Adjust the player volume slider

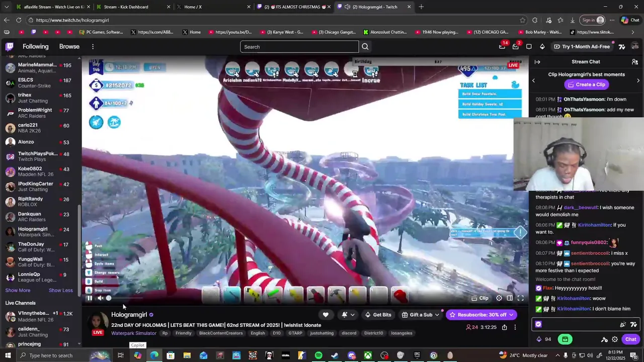(123, 298)
